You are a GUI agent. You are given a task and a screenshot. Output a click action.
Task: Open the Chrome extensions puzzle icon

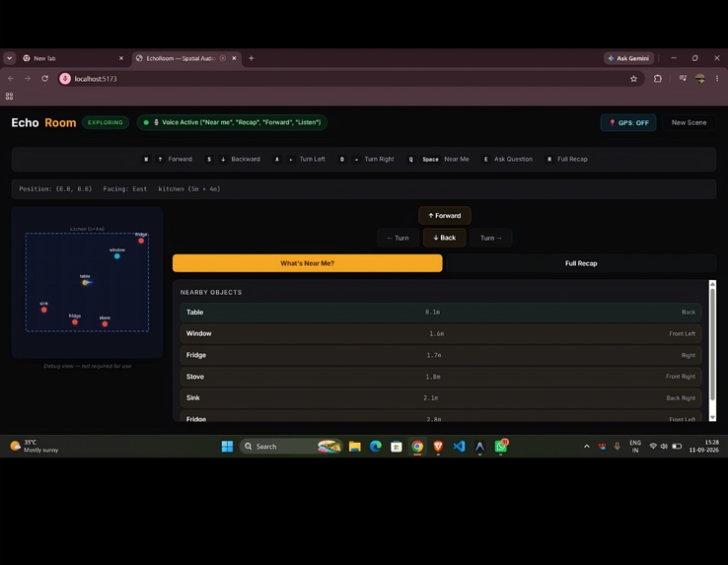point(658,79)
